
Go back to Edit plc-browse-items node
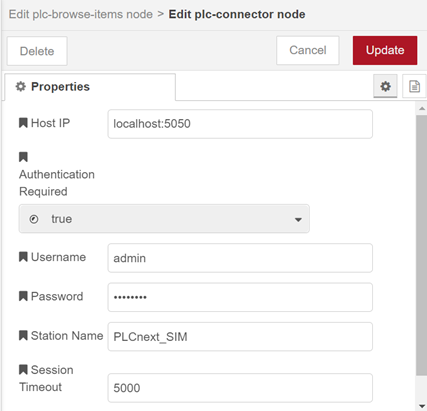click(x=81, y=14)
